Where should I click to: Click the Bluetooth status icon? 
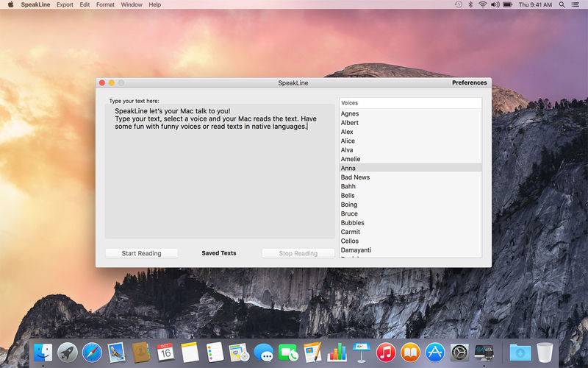click(471, 4)
